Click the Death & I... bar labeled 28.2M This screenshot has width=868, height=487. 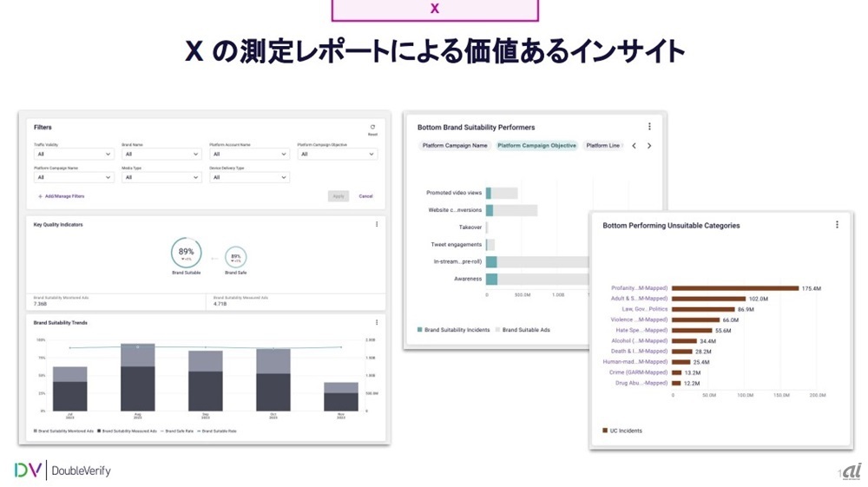click(682, 352)
